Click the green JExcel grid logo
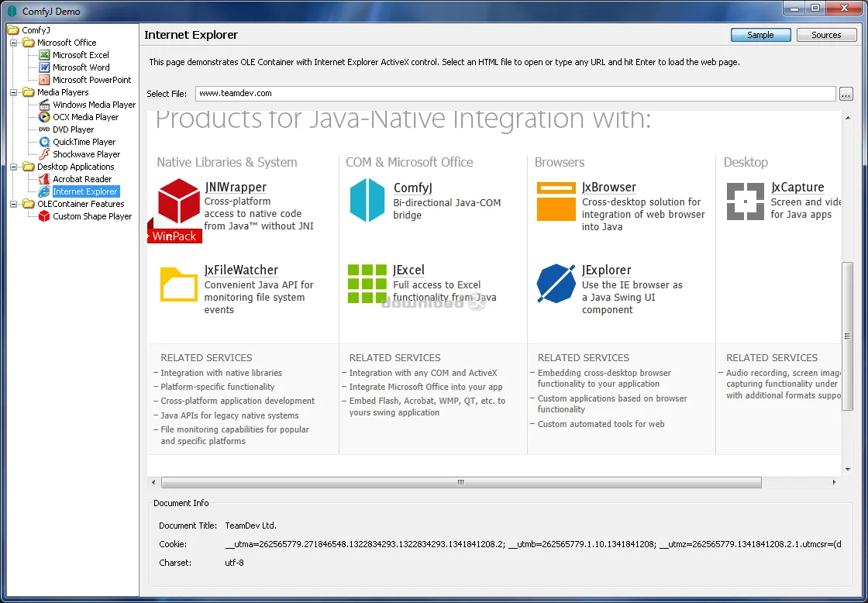Screen dimensions: 868x603 (x=367, y=283)
